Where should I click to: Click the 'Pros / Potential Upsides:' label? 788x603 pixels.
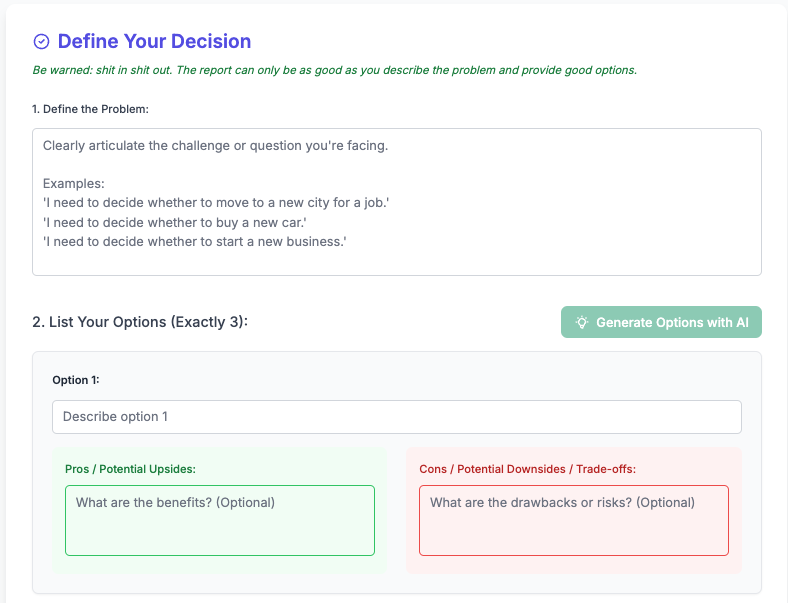pyautogui.click(x=130, y=469)
